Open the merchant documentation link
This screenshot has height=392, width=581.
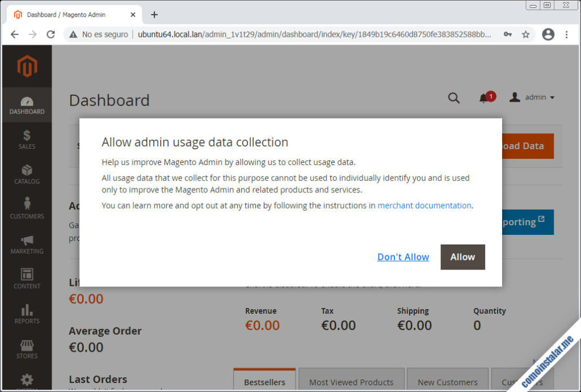424,206
